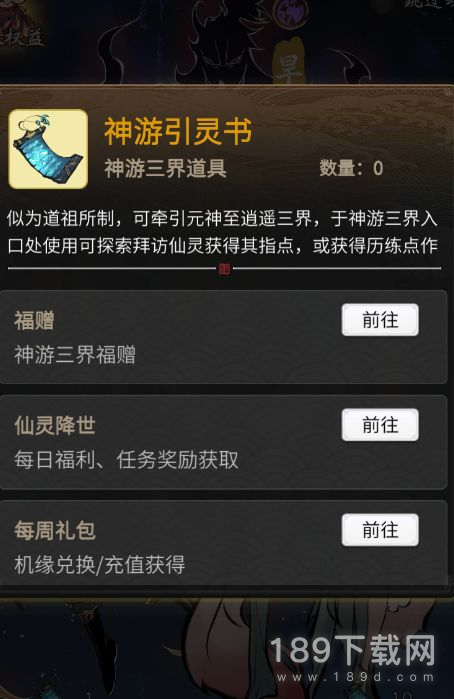This screenshot has height=699, width=454.
Task: Click the www.189d.com watermark URL
Action: [x=355, y=677]
